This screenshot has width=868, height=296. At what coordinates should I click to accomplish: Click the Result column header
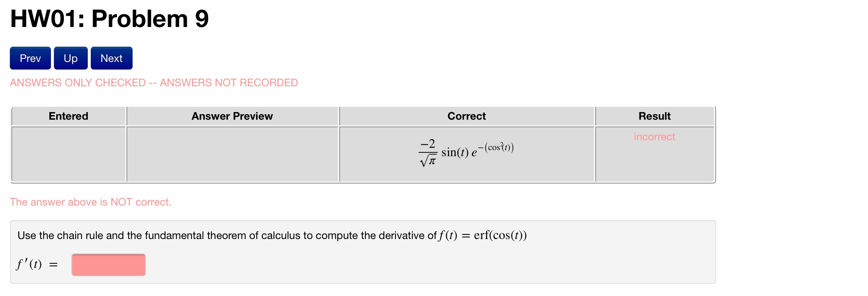point(655,116)
